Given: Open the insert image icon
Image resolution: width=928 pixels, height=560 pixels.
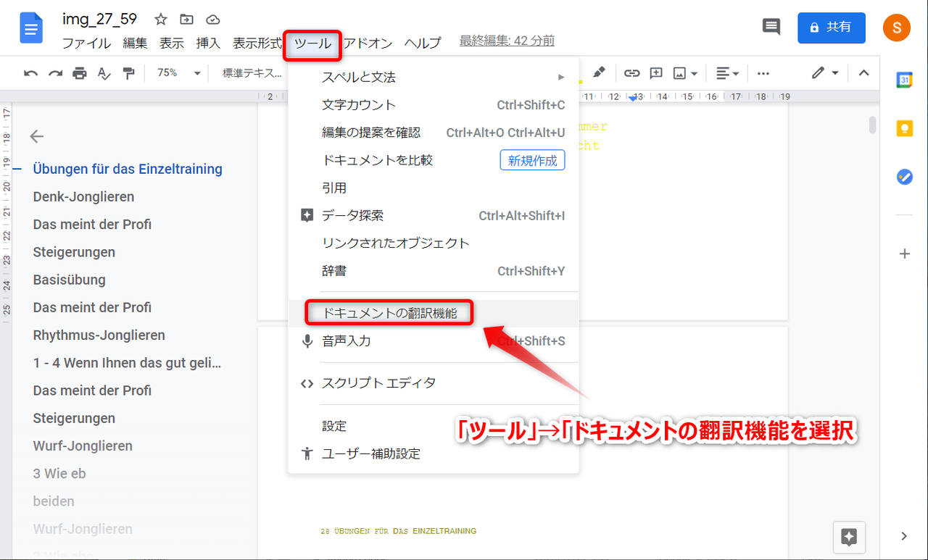Looking at the screenshot, I should click(685, 73).
